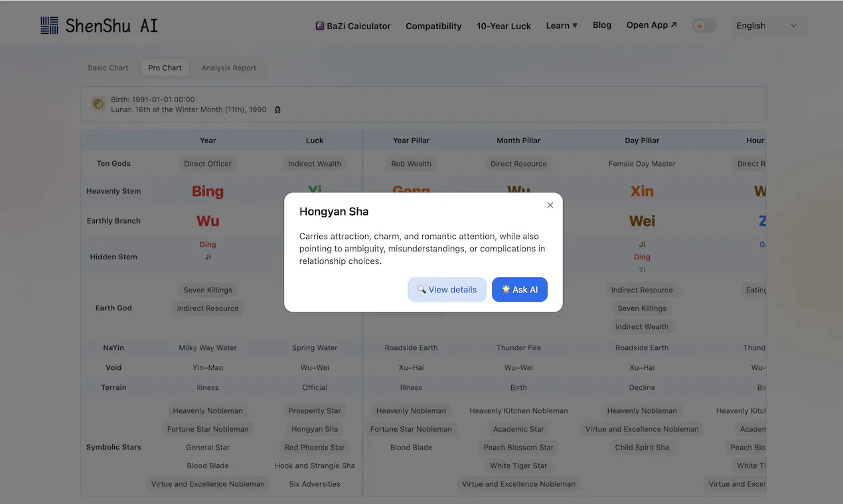Click the Wu earthly branch under Year

click(x=208, y=221)
